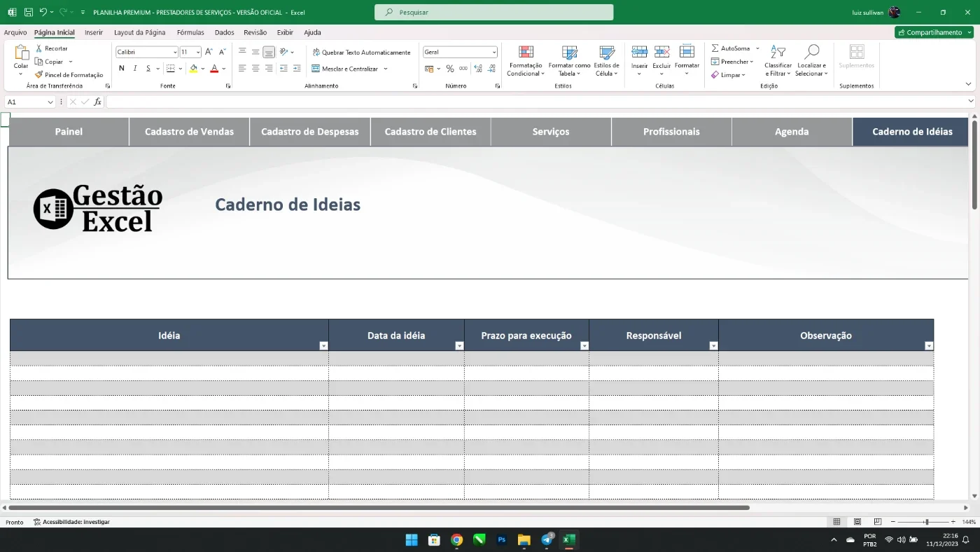Switch to Page Layout view icon

pyautogui.click(x=857, y=522)
